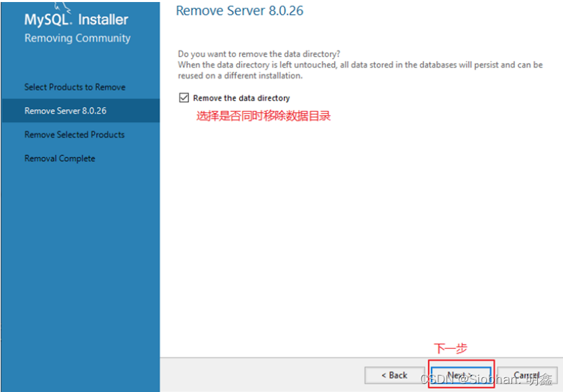Viewport: 563px width, 392px height.
Task: Click the 'reused on a different installation.' text line
Action: (x=241, y=76)
